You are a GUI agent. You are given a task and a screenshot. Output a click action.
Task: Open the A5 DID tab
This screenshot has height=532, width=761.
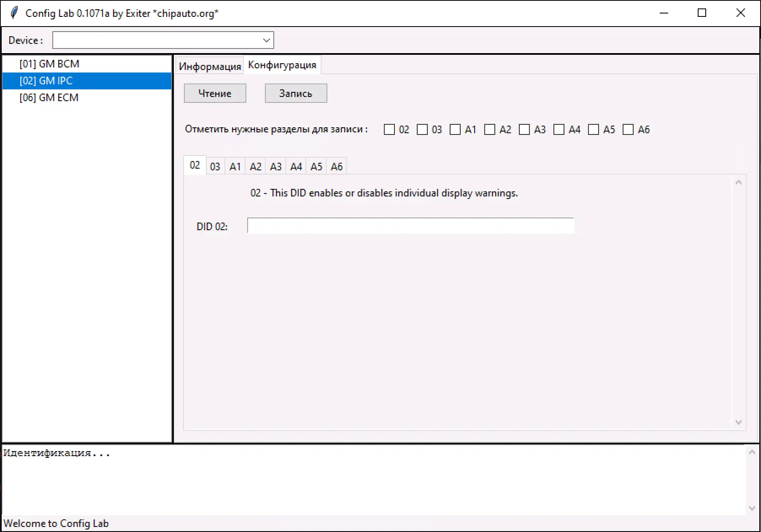tap(316, 167)
